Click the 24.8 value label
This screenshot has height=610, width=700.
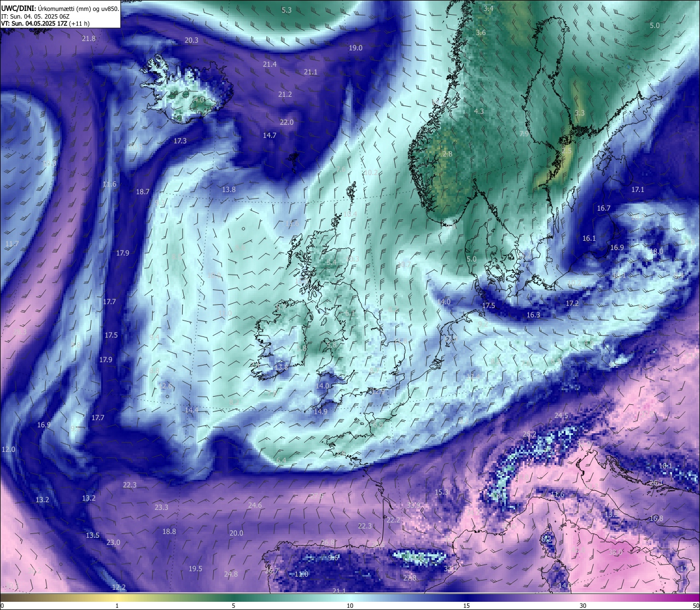(x=231, y=574)
